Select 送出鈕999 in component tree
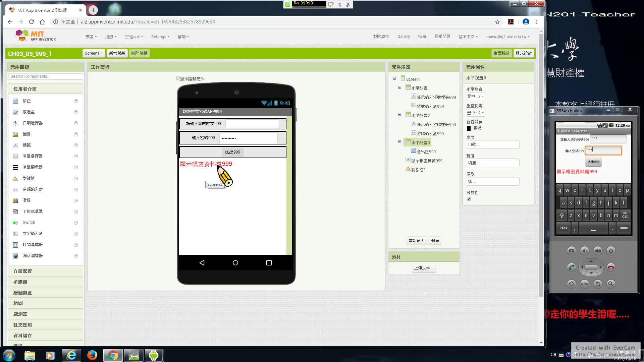644x362 pixels. coord(426,152)
